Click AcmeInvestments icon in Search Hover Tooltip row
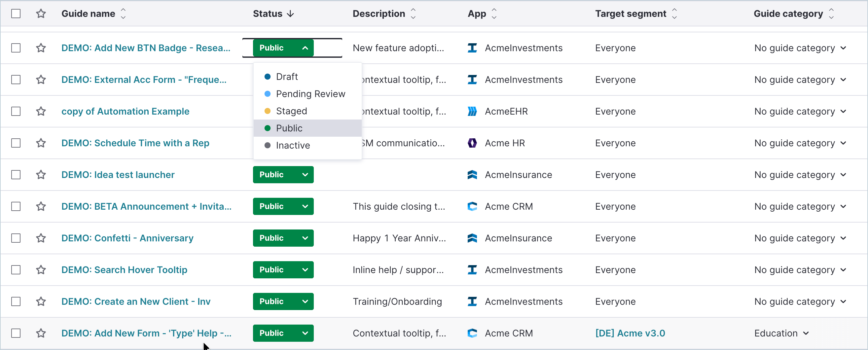This screenshot has width=868, height=350. 472,269
